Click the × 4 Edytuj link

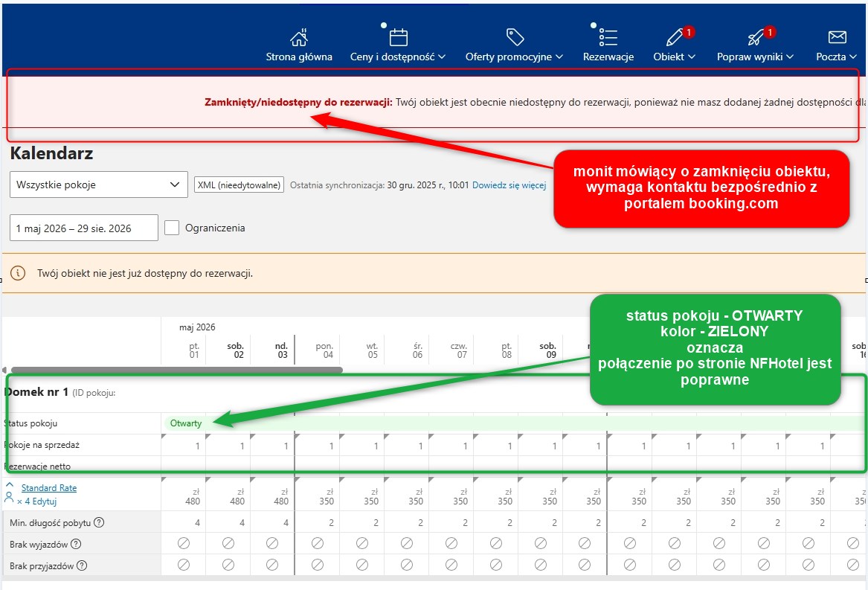click(x=37, y=501)
